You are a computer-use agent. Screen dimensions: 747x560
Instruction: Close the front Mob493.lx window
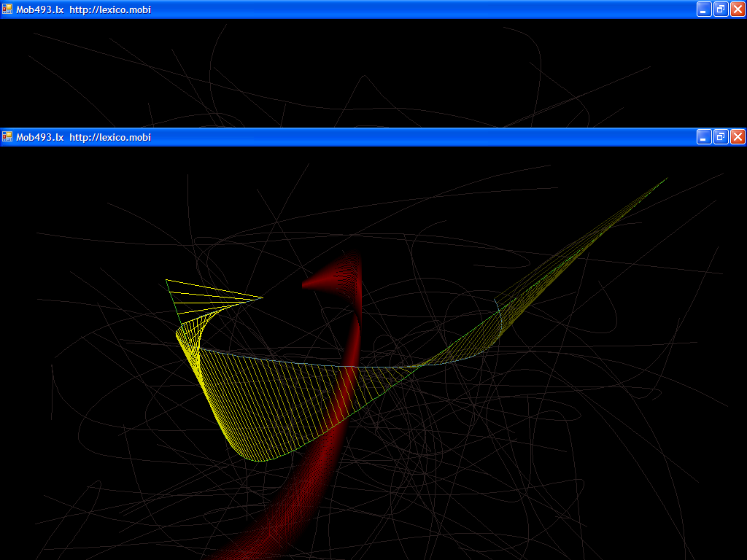coord(738,136)
